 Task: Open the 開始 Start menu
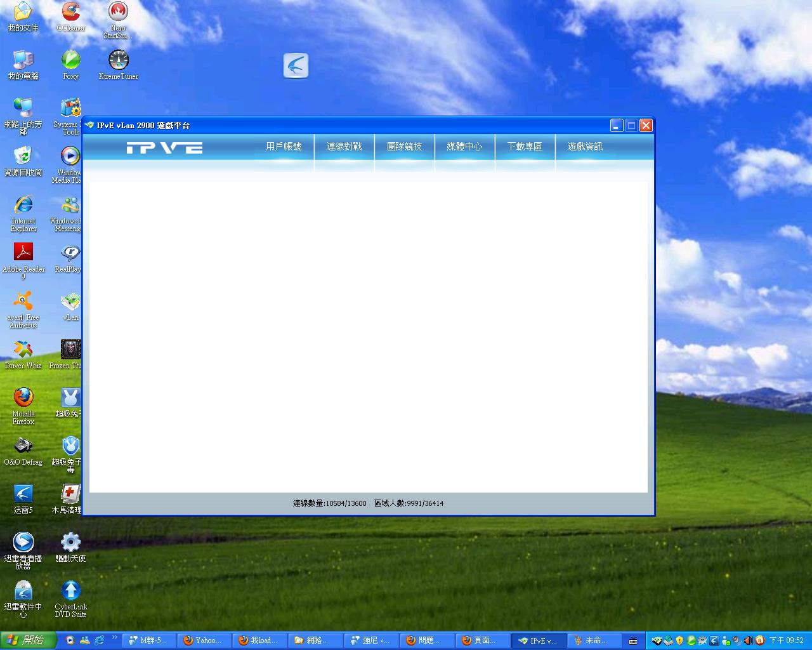click(x=28, y=640)
